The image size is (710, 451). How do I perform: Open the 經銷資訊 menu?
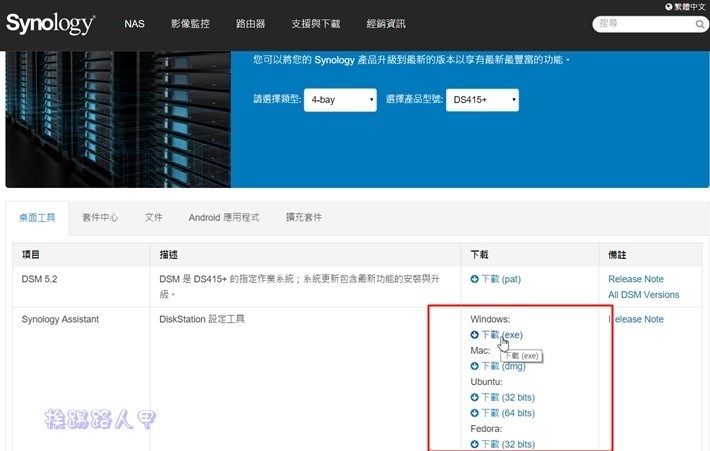click(x=386, y=24)
